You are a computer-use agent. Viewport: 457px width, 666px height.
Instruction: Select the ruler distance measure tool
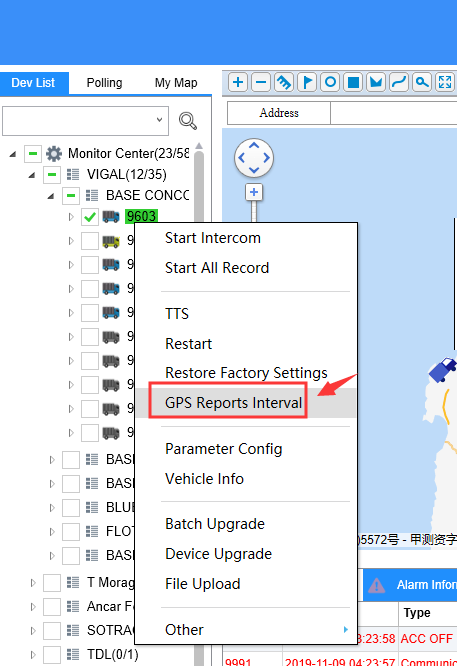(x=284, y=82)
